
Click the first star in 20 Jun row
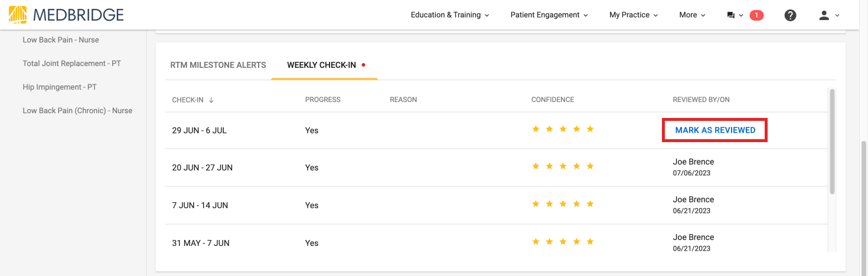pos(536,166)
